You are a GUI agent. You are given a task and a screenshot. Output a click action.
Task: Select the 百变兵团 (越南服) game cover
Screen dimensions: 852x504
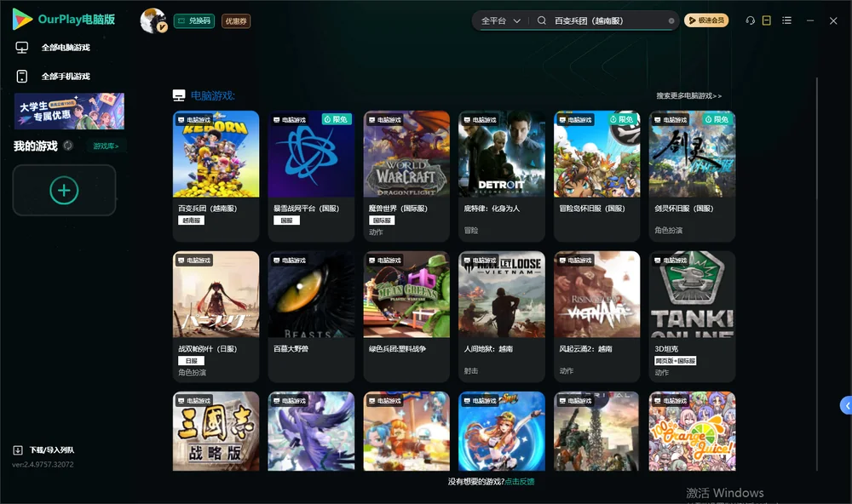(x=216, y=154)
